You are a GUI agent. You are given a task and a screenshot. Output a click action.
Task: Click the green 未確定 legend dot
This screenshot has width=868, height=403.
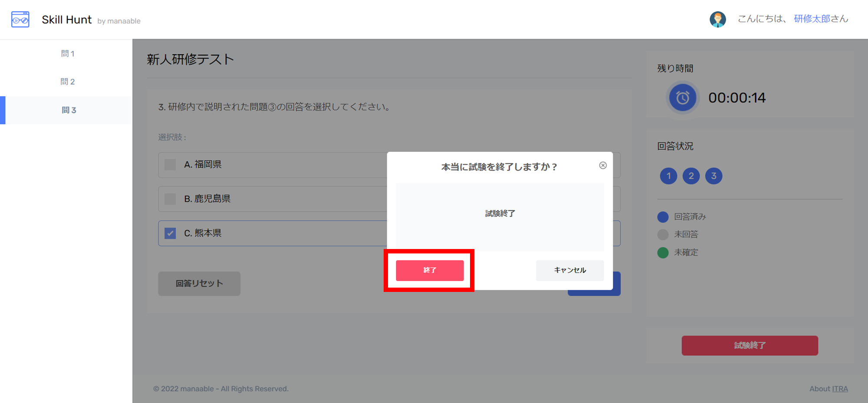(663, 252)
